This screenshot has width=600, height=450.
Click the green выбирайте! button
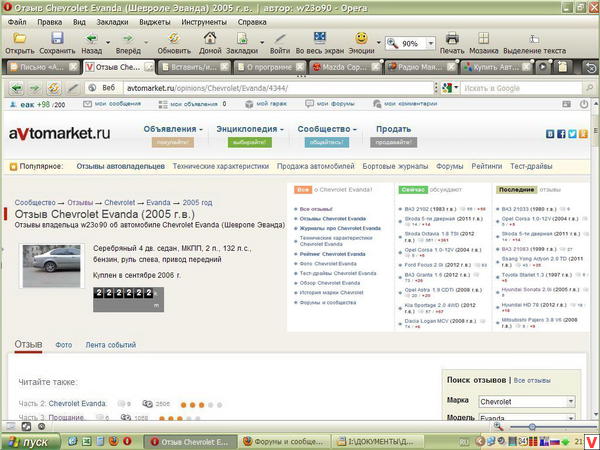pos(249,142)
